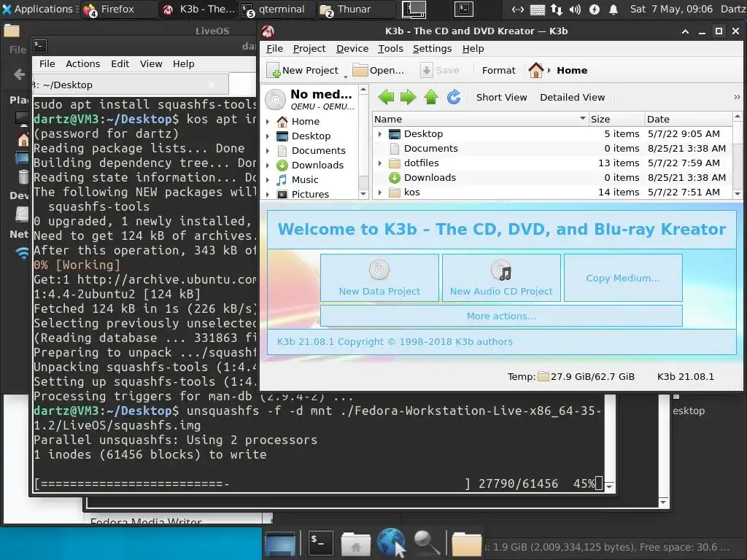Expand Home in the K3b folder tree
Viewport: 747px width, 560px height.
(x=268, y=122)
